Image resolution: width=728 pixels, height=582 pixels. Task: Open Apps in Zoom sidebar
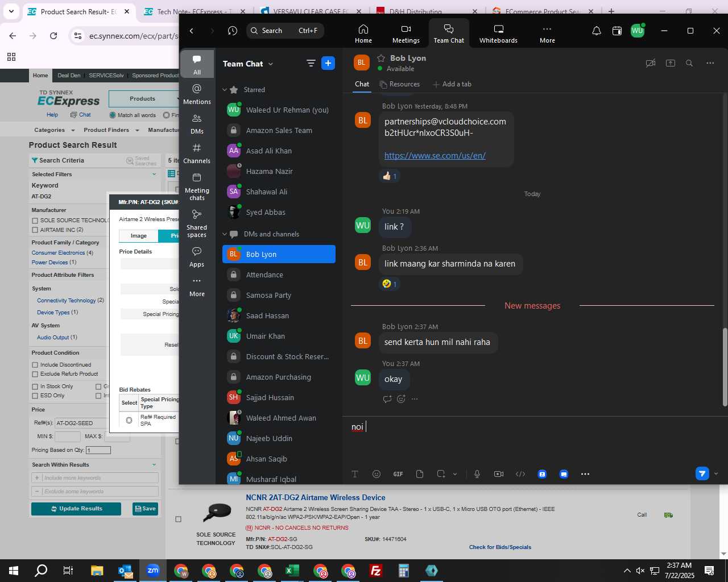(x=197, y=256)
